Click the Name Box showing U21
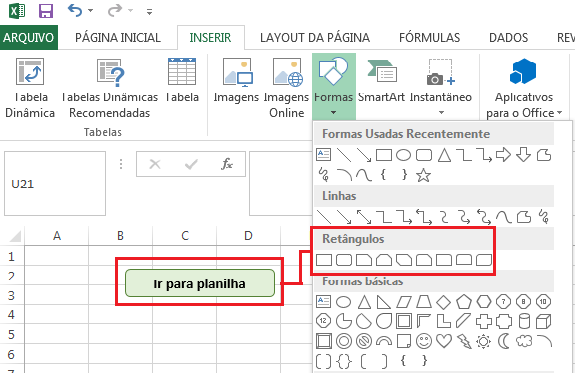 55,183
